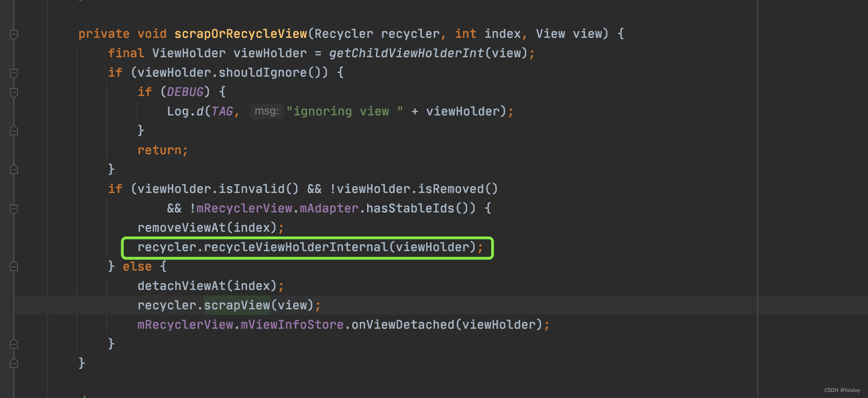Click fold-end marker after Log.d block
This screenshot has width=868, height=398.
(x=14, y=131)
